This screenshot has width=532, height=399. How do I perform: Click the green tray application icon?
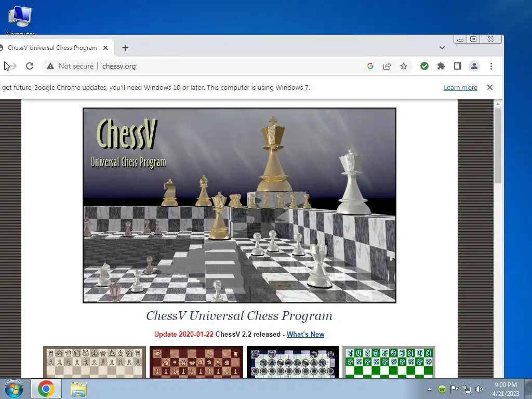[442, 389]
